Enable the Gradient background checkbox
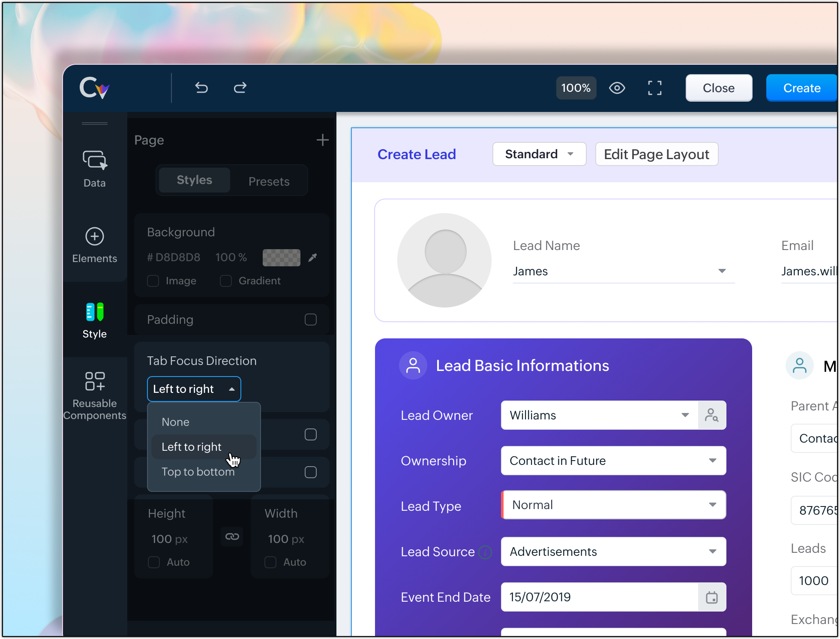 pyautogui.click(x=226, y=281)
